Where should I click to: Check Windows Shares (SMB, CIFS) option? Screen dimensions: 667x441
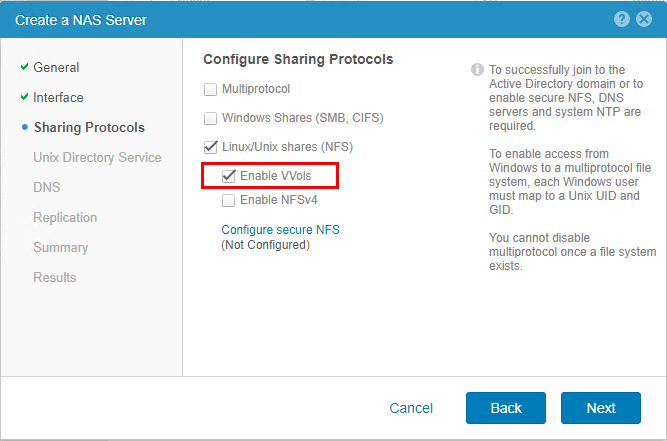(x=211, y=119)
